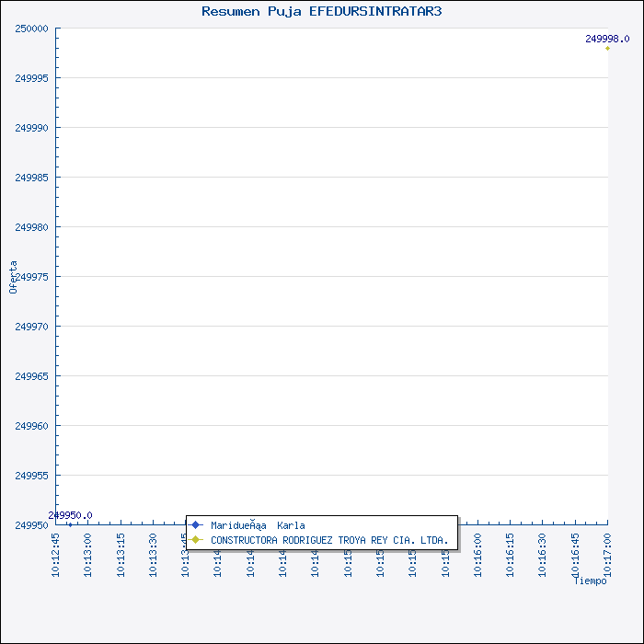Click the 249950.0 data label
Image resolution: width=644 pixels, height=644 pixels.
click(x=71, y=515)
